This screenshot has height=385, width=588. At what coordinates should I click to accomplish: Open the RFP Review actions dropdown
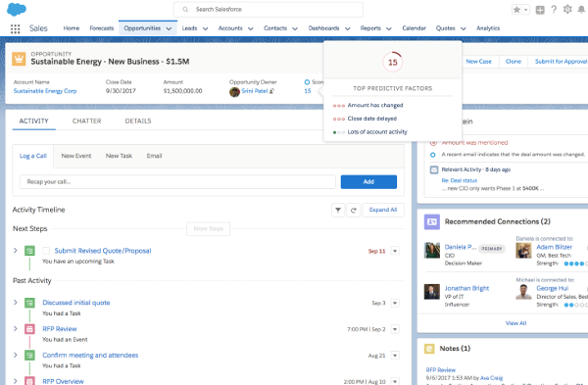(x=395, y=329)
